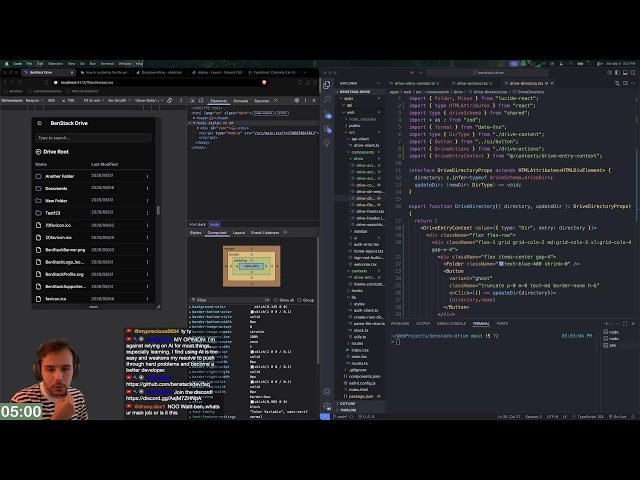The width and height of the screenshot is (640, 480).
Task: Toggle VS Code primary sidebar layout icon
Action: click(617, 73)
